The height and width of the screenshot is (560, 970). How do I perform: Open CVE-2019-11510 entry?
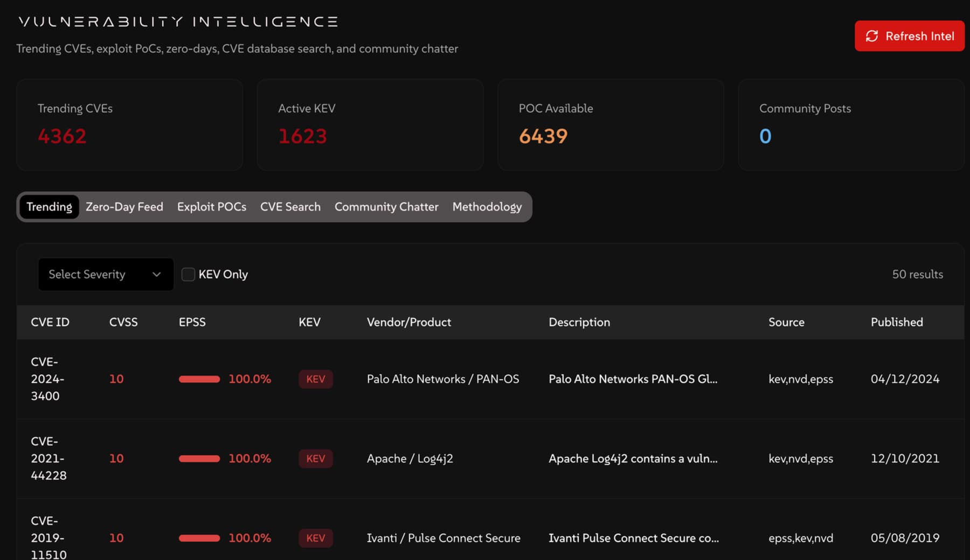point(48,537)
